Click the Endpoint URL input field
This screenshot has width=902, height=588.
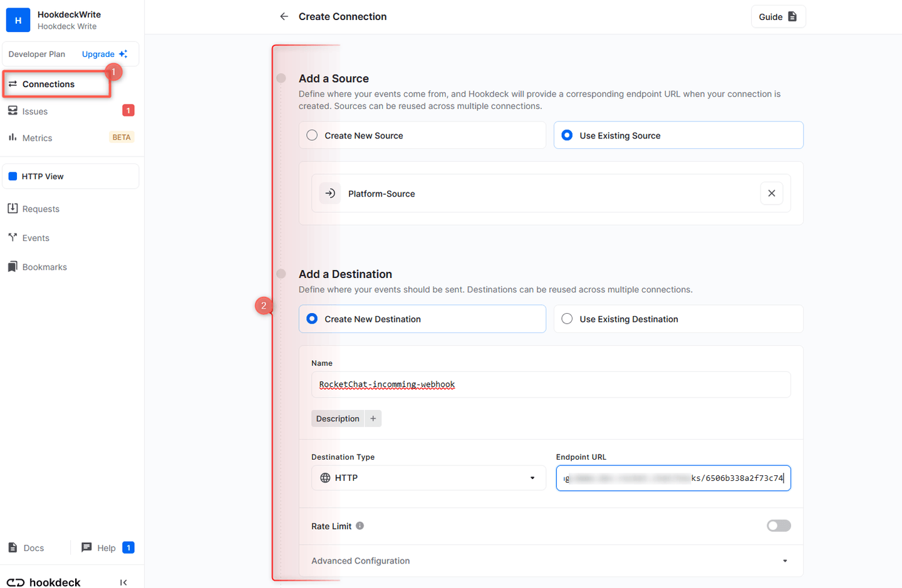click(673, 478)
